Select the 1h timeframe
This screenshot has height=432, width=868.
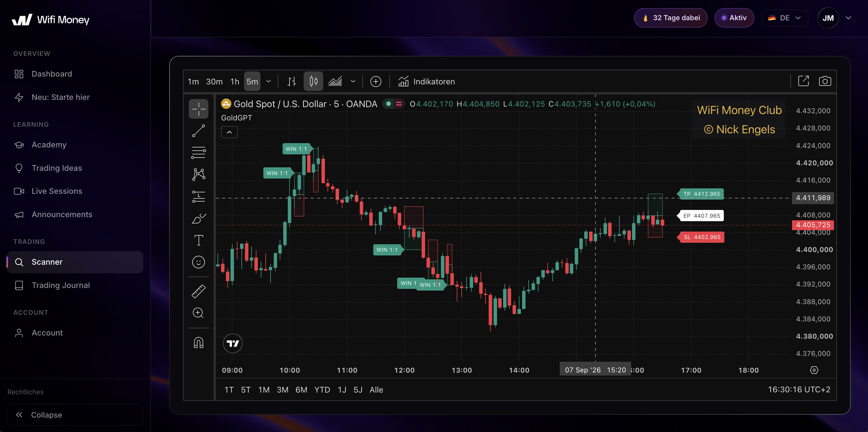coord(235,82)
